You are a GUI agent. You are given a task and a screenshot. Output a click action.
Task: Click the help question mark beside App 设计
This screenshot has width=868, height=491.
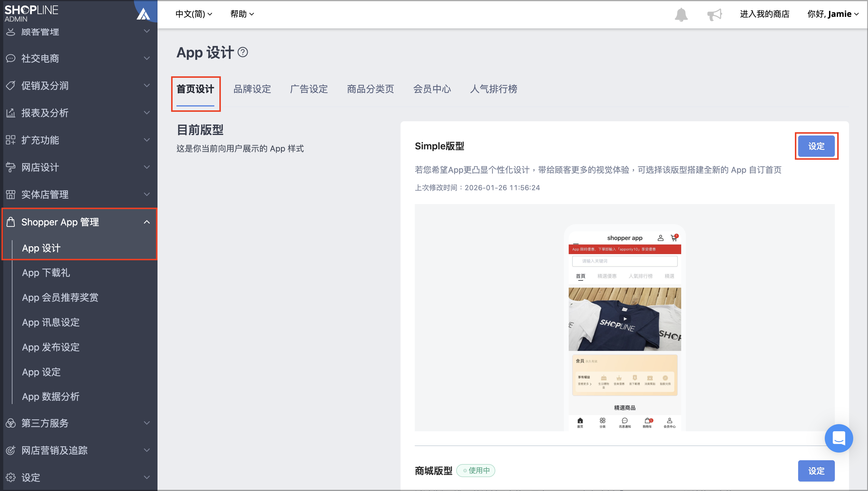(243, 52)
